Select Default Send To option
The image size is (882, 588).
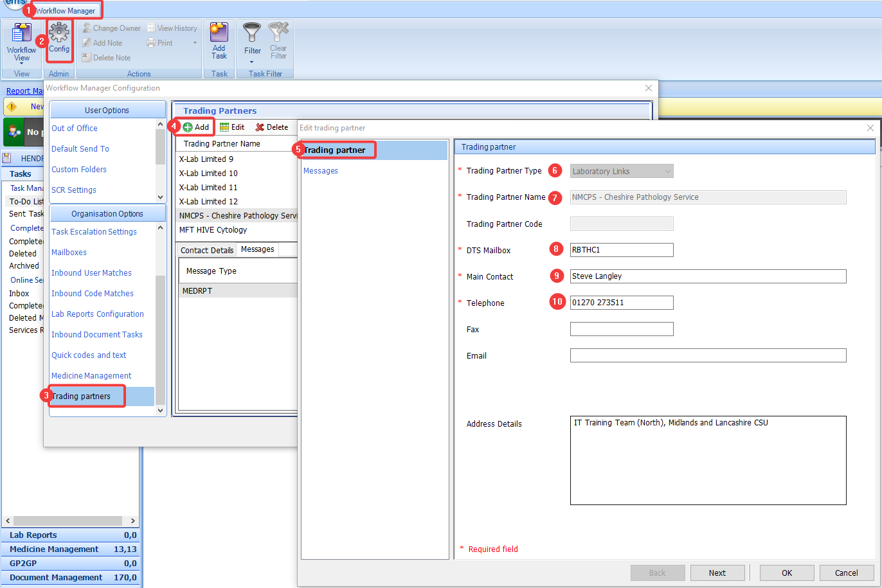(x=80, y=149)
